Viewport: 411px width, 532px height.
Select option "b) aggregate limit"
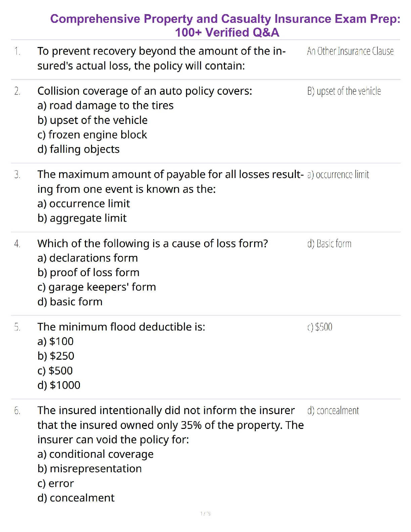[x=82, y=218]
